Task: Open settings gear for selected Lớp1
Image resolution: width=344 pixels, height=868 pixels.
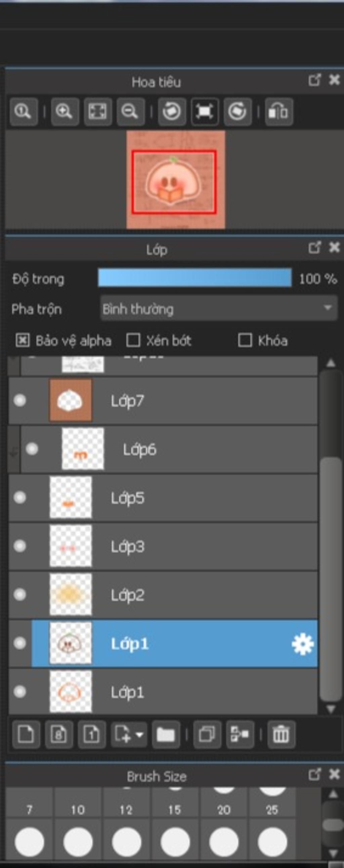Action: point(302,644)
